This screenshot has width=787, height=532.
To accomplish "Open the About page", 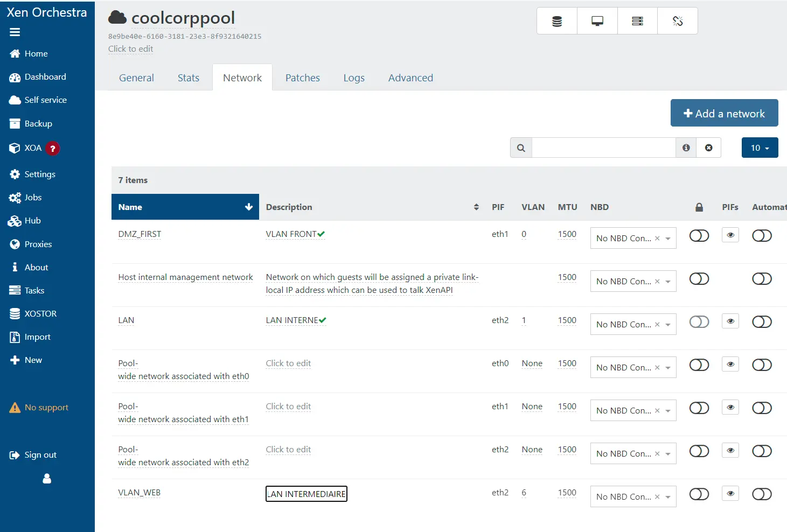I will point(30,268).
